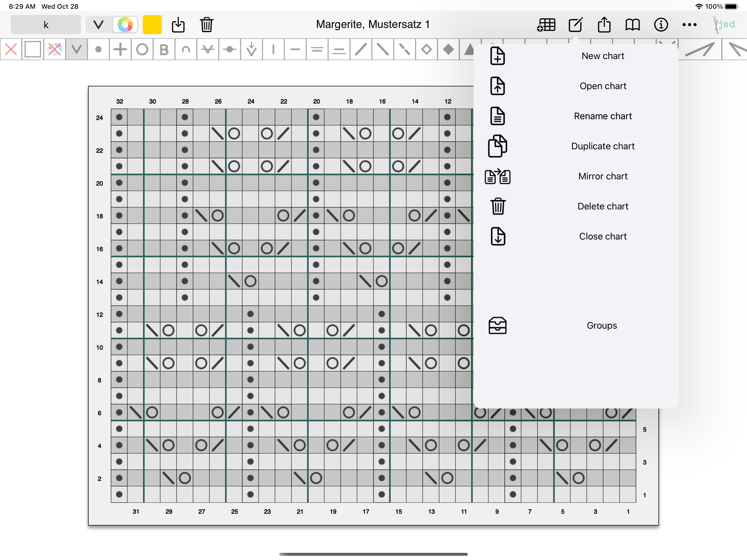Tap the yellow color swatch
The height and width of the screenshot is (560, 747).
point(152,25)
